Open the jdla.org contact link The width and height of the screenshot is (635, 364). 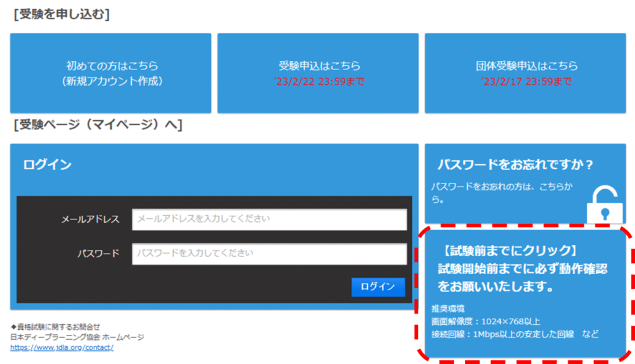(62, 347)
